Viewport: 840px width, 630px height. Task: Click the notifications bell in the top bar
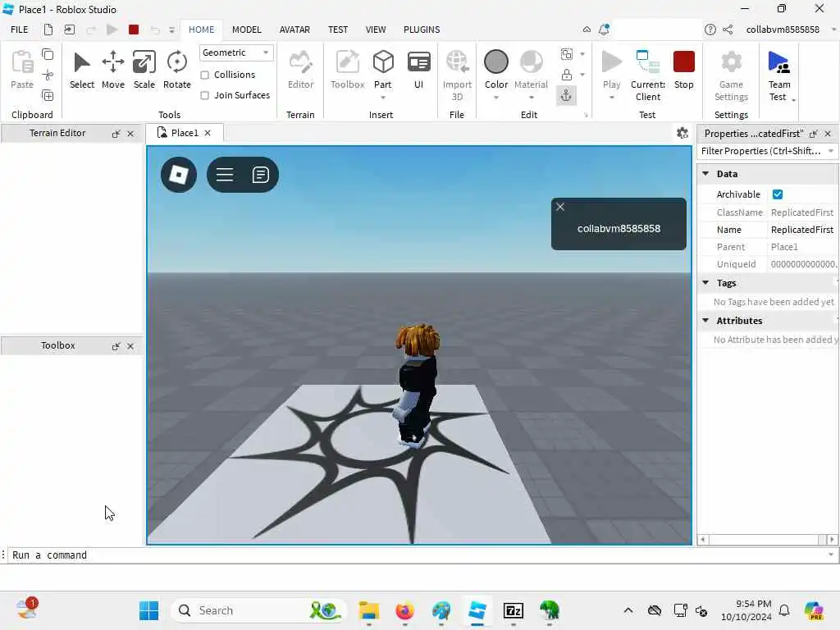tap(605, 30)
